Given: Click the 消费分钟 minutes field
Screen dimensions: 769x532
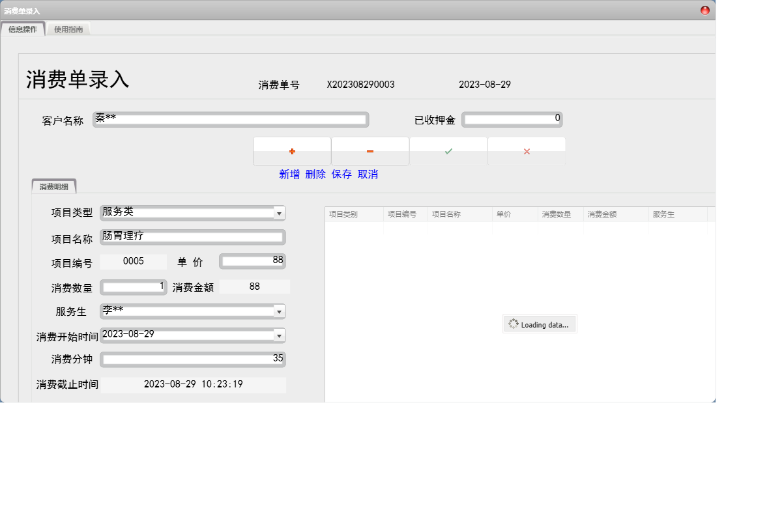Looking at the screenshot, I should (x=192, y=359).
